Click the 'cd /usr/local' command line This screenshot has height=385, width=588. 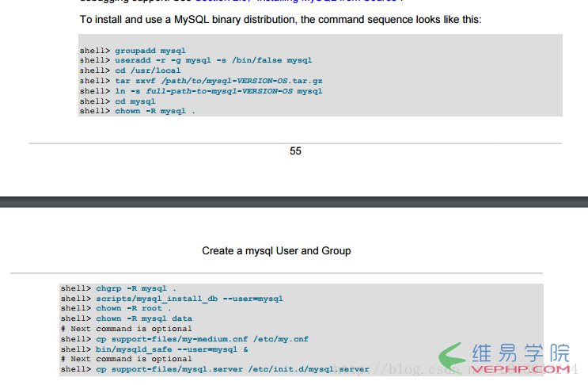point(130,71)
